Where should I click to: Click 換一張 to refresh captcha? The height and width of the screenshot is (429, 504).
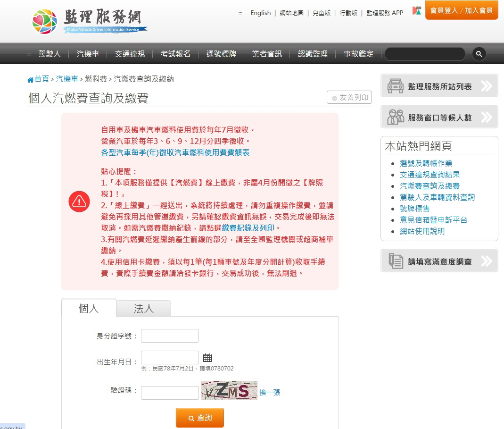click(270, 392)
